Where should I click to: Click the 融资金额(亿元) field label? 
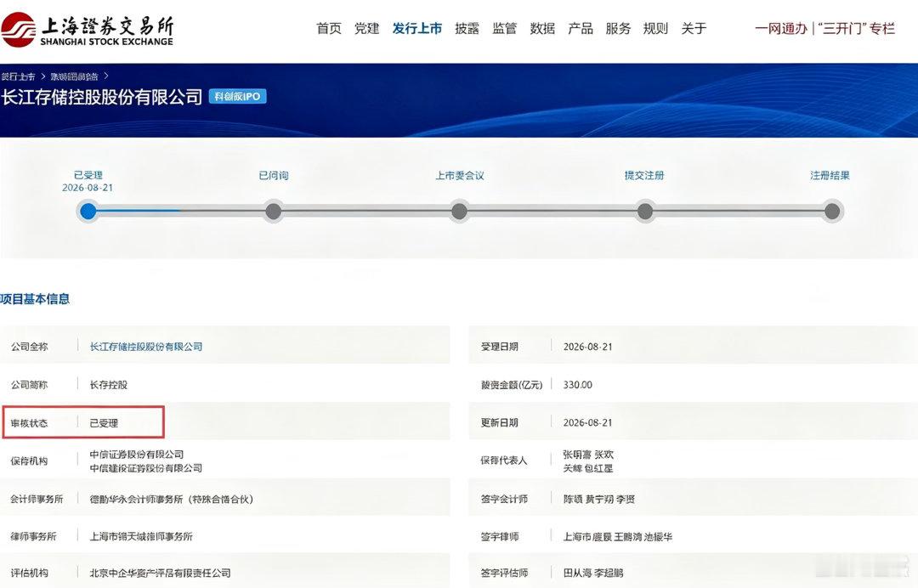pyautogui.click(x=512, y=384)
